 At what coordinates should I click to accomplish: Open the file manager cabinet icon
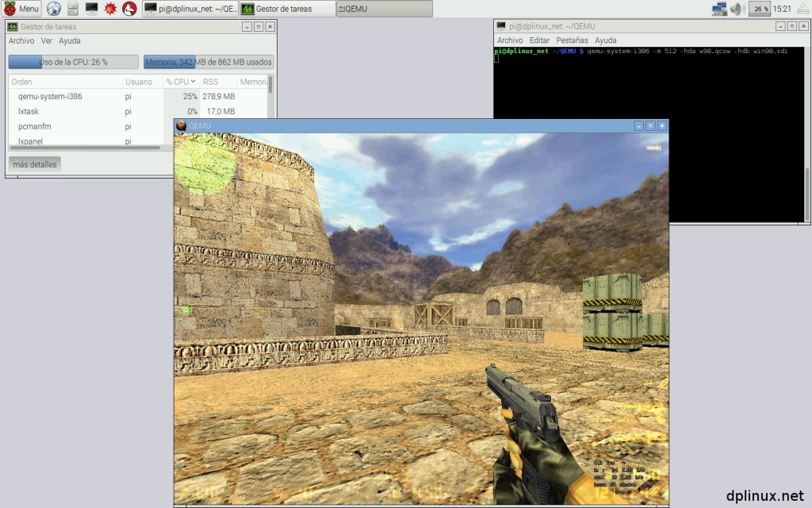click(73, 9)
